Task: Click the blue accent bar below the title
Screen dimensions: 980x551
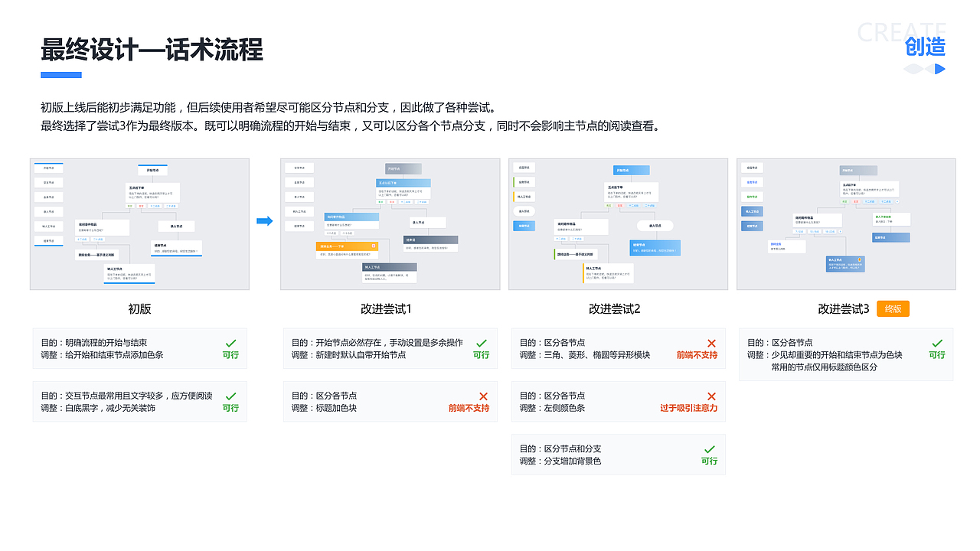Action: pyautogui.click(x=60, y=74)
